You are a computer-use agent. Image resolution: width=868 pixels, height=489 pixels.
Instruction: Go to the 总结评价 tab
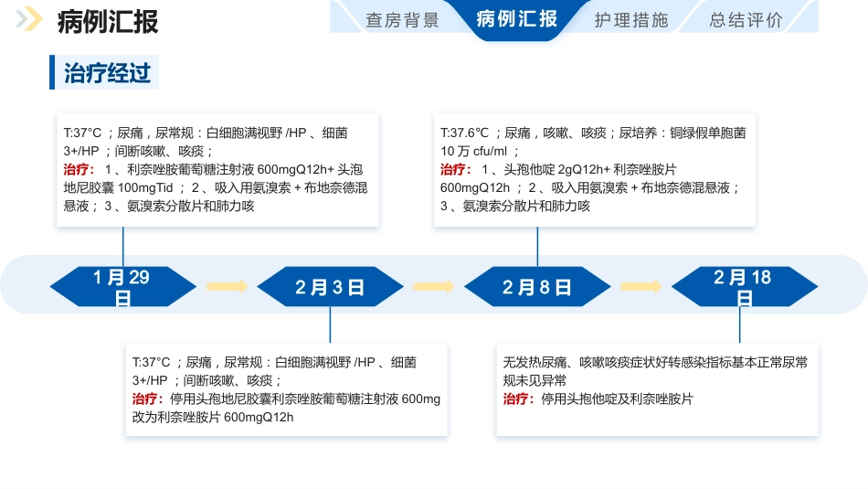746,20
